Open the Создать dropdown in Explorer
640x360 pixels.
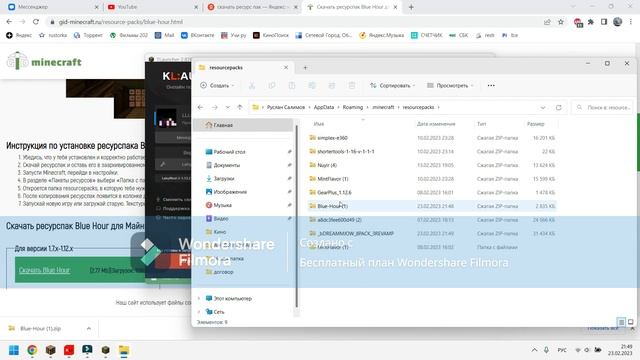[x=218, y=85]
